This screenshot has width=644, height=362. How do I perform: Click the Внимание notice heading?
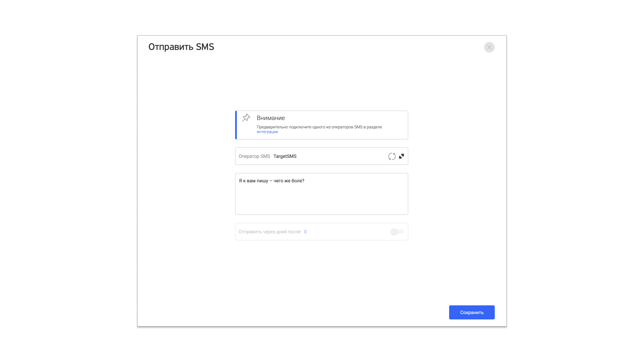point(271,118)
